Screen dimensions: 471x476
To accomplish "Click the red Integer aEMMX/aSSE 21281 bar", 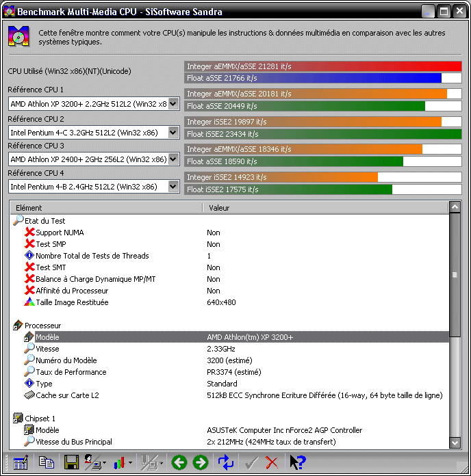I will click(322, 66).
